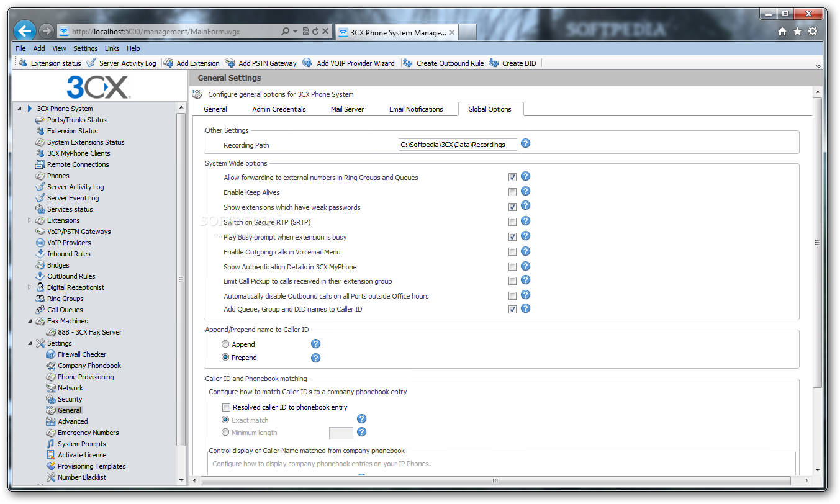Open the Links menu
Screen dimensions: 840x504
click(112, 48)
